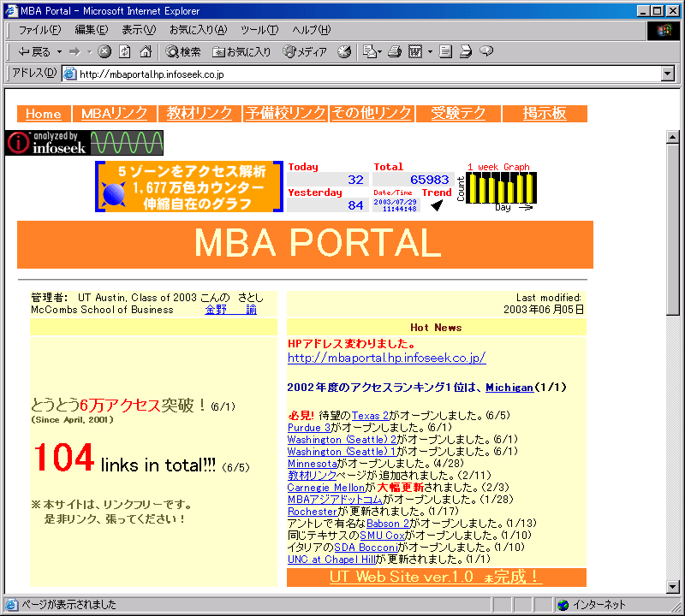
Task: Open the MBAアジアドットコム link
Action: pos(335,500)
